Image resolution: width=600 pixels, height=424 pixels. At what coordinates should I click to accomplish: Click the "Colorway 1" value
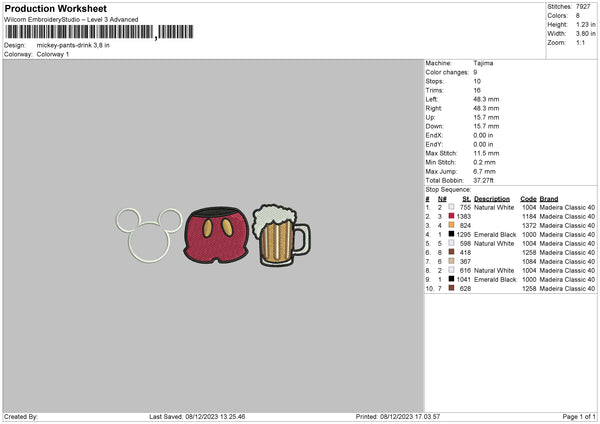(53, 54)
